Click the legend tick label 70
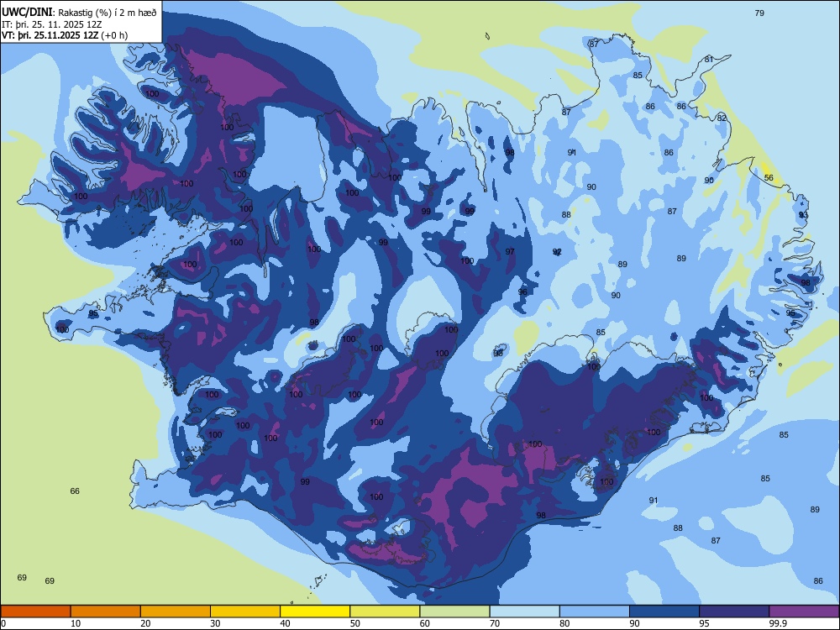This screenshot has height=630, width=840. pos(495,623)
